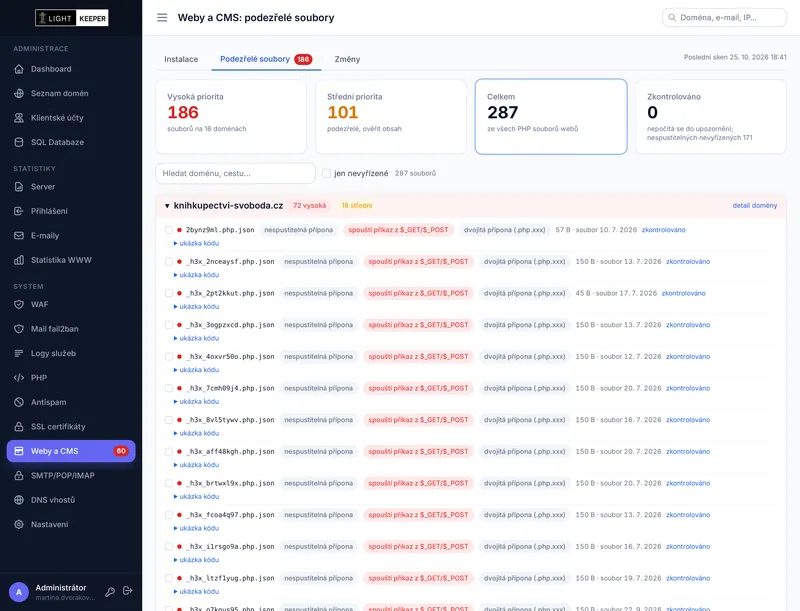Open the Změny tab
Image resolution: width=800 pixels, height=611 pixels.
347,59
